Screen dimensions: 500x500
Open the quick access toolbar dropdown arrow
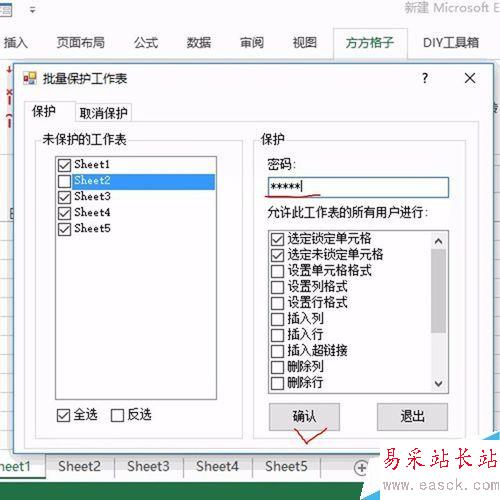tap(32, 10)
